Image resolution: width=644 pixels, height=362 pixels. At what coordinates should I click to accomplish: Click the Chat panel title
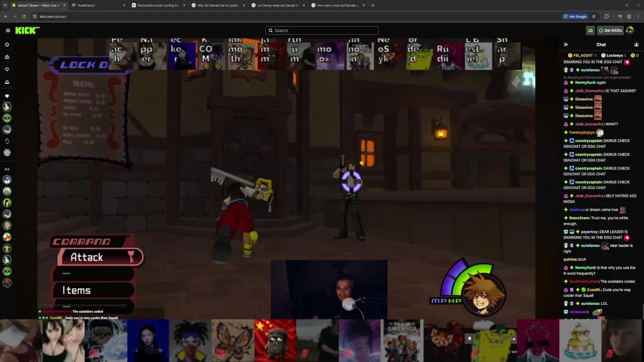tap(601, 45)
